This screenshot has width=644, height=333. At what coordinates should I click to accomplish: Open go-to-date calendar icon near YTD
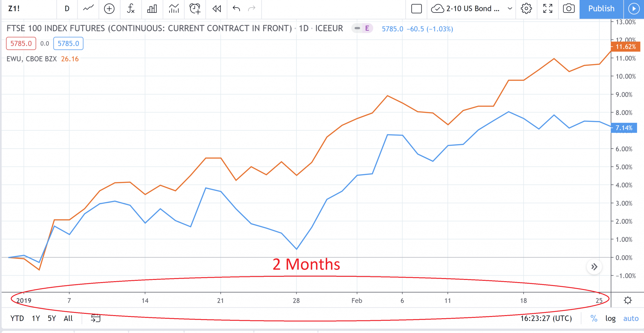(x=96, y=318)
